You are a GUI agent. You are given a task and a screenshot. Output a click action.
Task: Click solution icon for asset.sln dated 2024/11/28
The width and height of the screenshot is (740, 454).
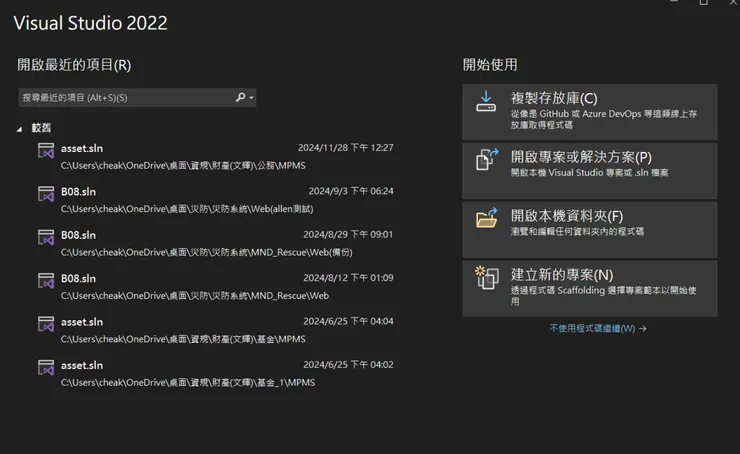point(46,151)
